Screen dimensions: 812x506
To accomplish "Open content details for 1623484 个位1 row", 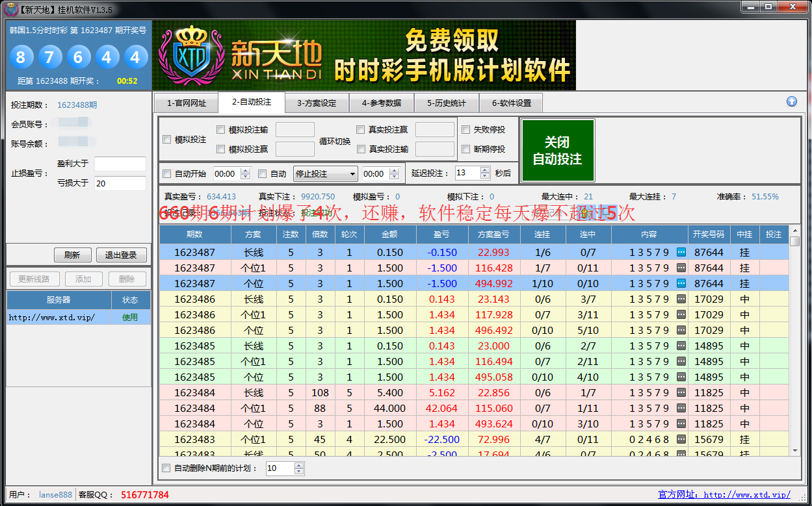I will click(681, 408).
